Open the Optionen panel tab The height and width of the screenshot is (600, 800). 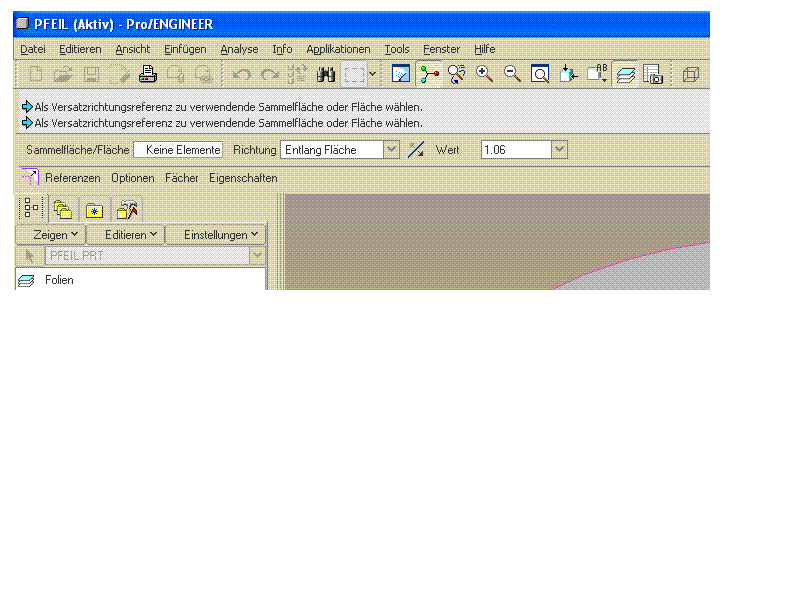(133, 178)
